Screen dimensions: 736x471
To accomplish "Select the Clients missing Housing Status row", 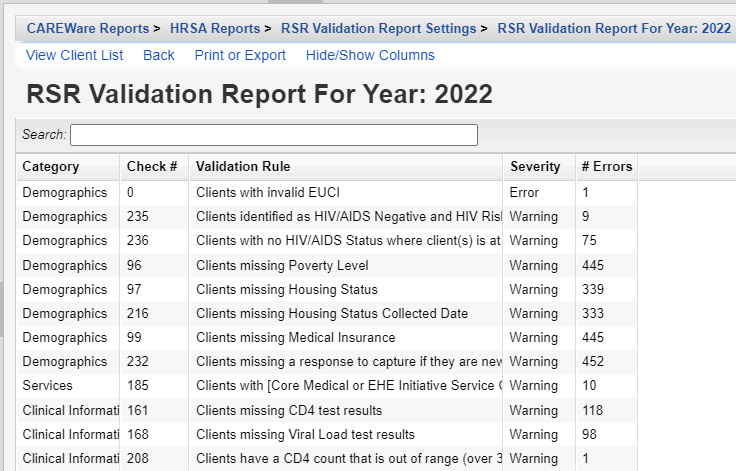I will coord(286,289).
